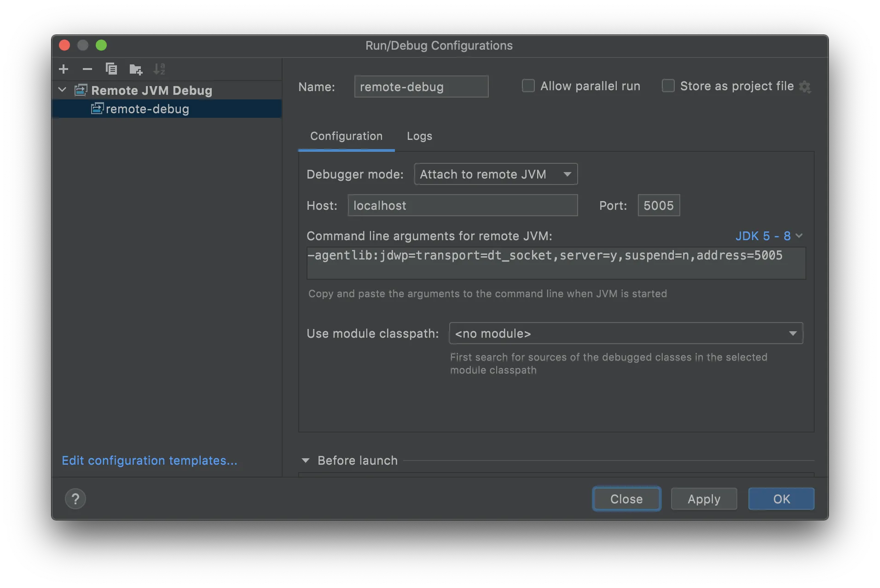Open Edit configuration templates link
Viewport: 880px width, 588px height.
150,461
